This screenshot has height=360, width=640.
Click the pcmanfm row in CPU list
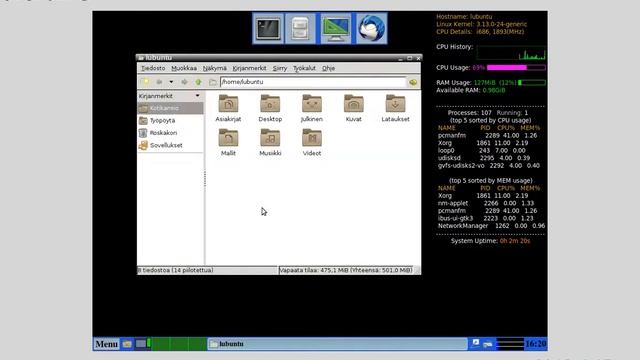488,136
